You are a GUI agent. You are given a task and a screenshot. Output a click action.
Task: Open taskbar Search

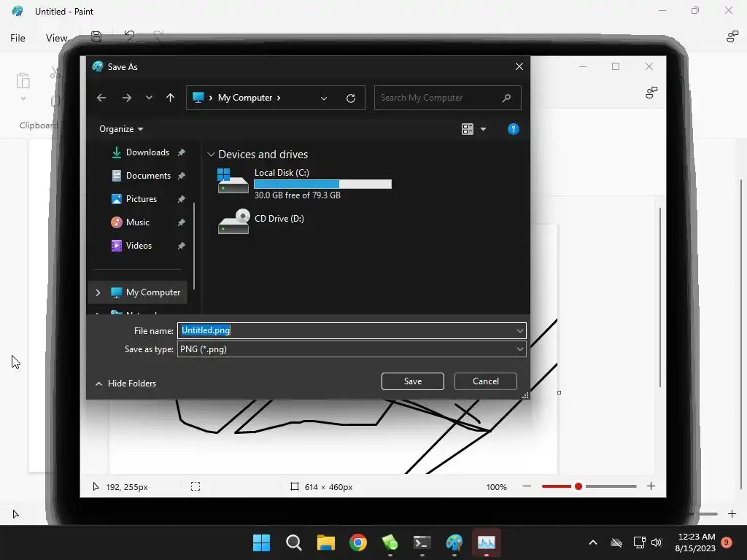[293, 542]
